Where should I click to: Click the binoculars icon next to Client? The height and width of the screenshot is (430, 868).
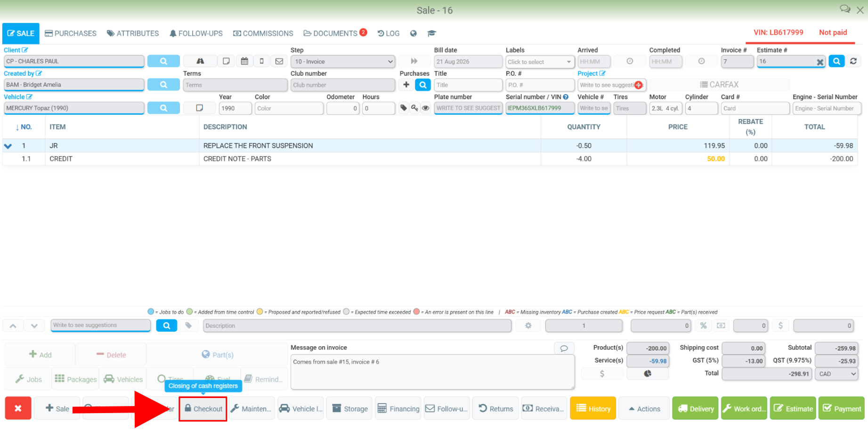[200, 61]
